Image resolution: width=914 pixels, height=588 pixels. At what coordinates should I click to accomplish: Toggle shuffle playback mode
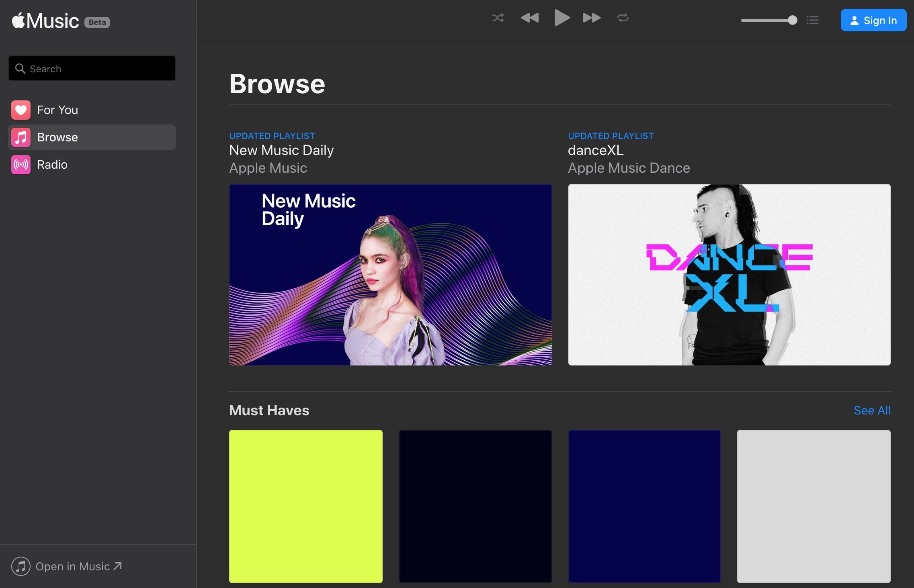point(498,18)
